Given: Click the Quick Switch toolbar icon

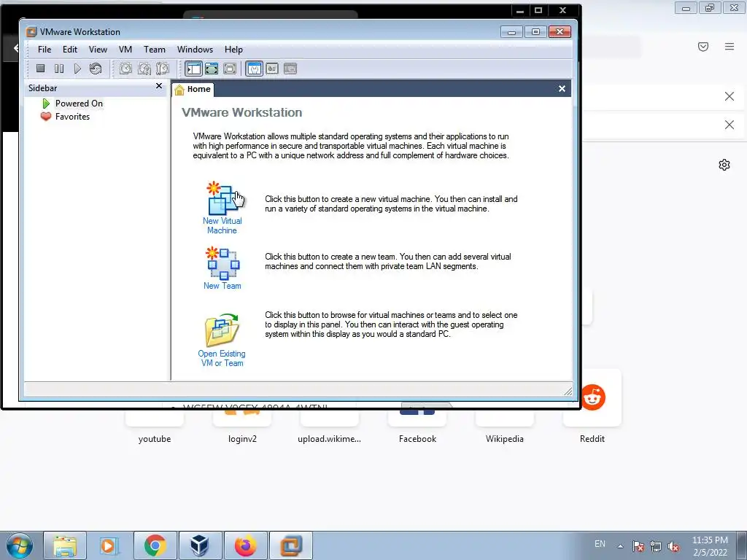Looking at the screenshot, I should [x=230, y=69].
